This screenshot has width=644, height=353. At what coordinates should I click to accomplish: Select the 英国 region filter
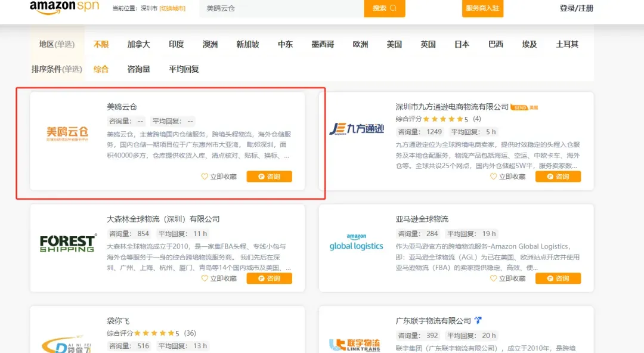[x=428, y=44]
